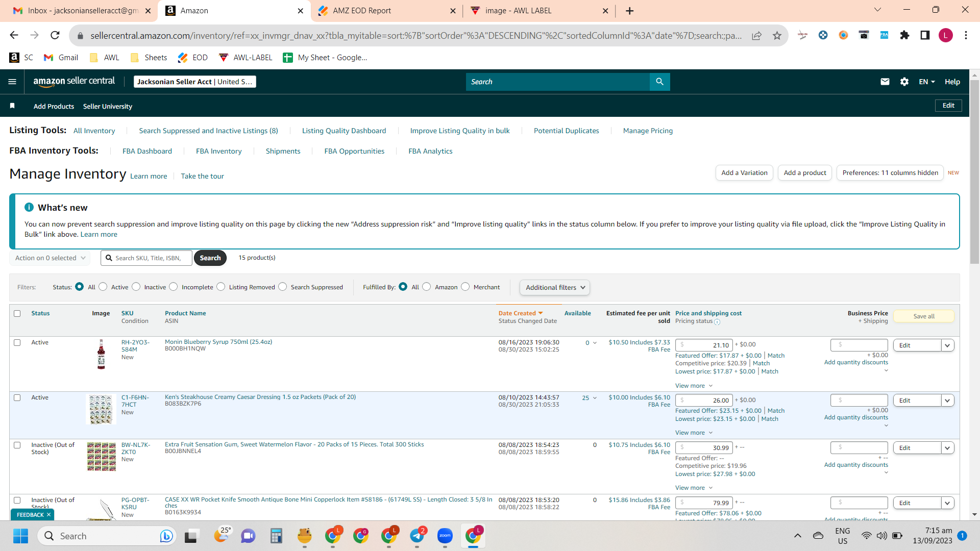Image resolution: width=980 pixels, height=551 pixels.
Task: Open a new browser tab
Action: tap(630, 11)
